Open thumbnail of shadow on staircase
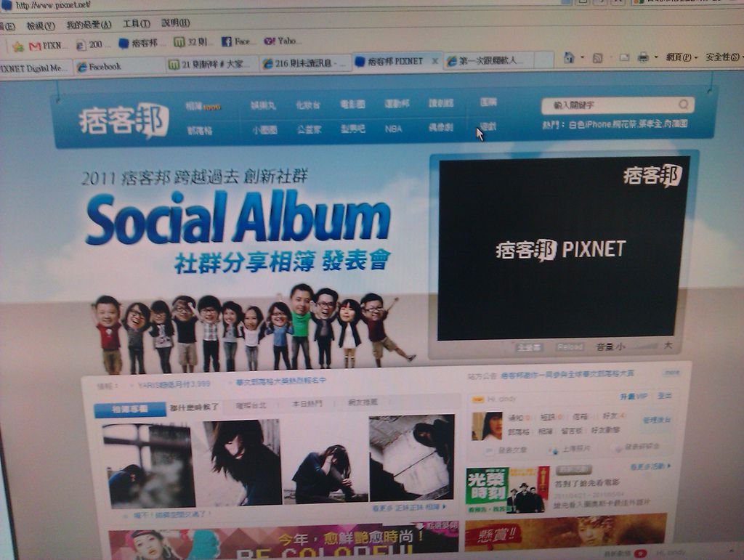744x560 pixels. [411, 458]
